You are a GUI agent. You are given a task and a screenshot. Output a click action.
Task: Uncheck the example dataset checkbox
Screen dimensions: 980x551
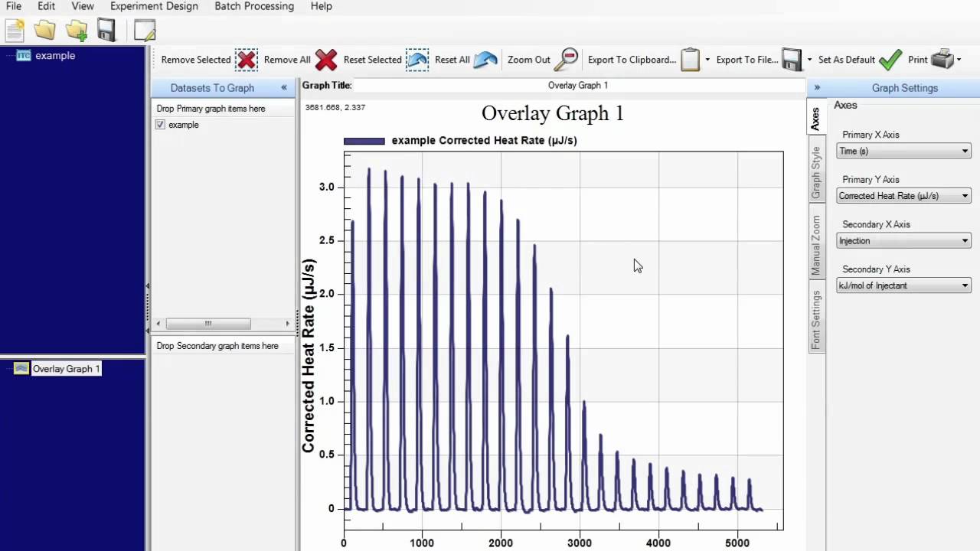(x=160, y=125)
